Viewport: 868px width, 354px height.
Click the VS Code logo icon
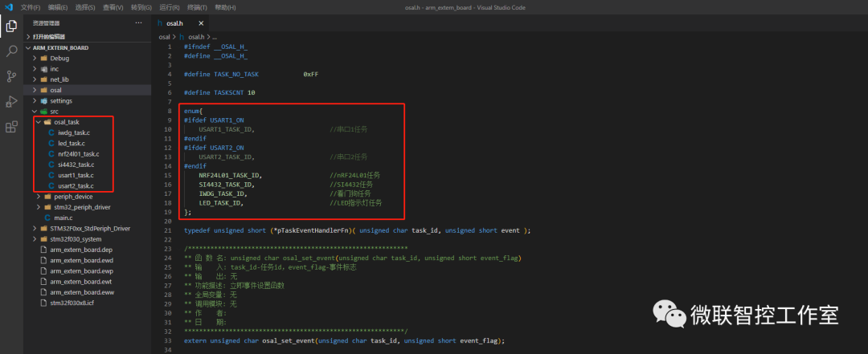click(x=8, y=7)
